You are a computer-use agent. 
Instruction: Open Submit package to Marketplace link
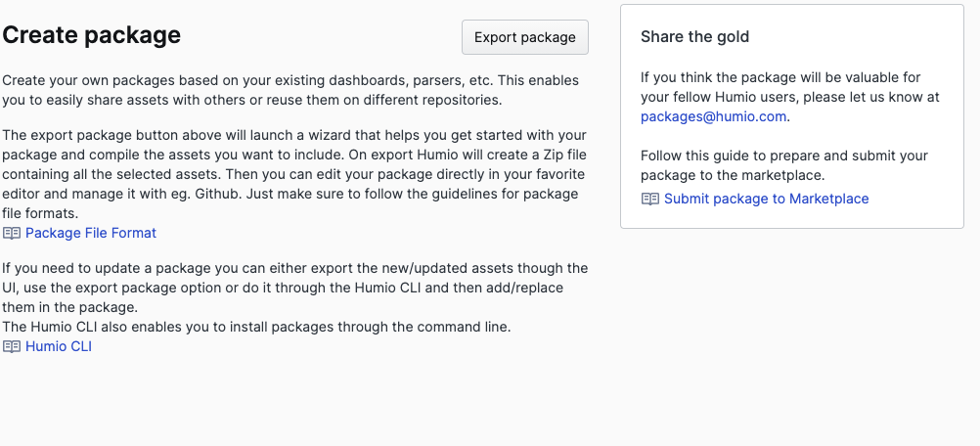pos(766,199)
